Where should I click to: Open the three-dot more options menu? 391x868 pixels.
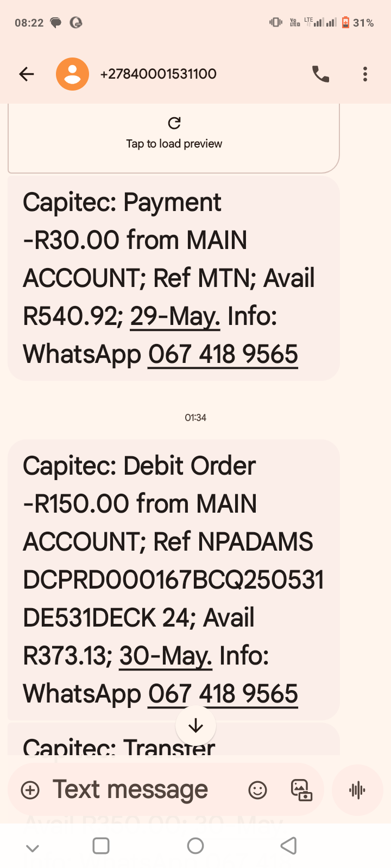[365, 74]
